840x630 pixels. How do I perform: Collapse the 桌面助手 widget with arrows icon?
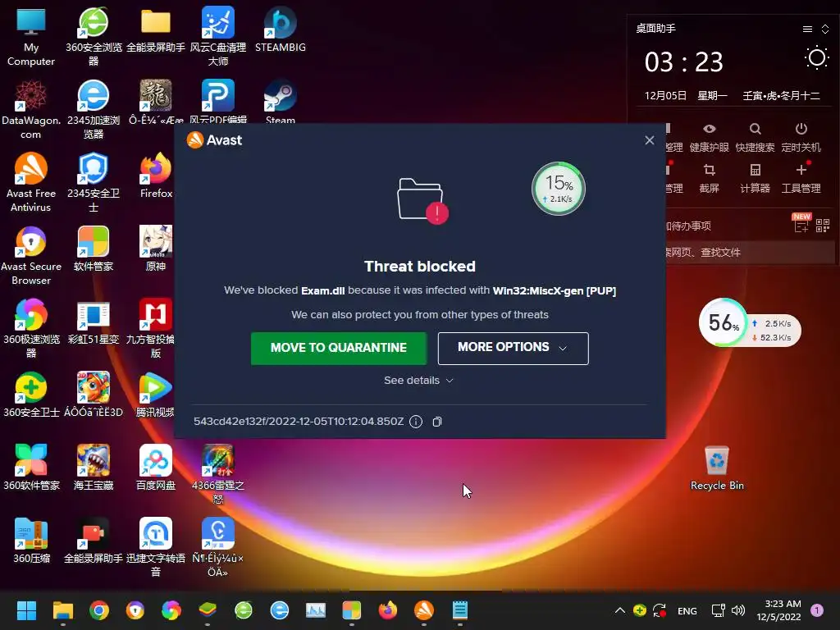825,29
